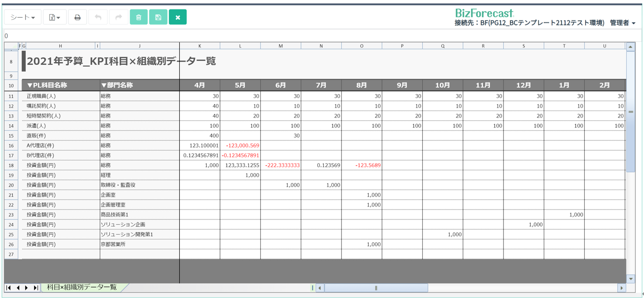Select the 科目×組織別データ一覧 sheet tab

click(x=82, y=287)
